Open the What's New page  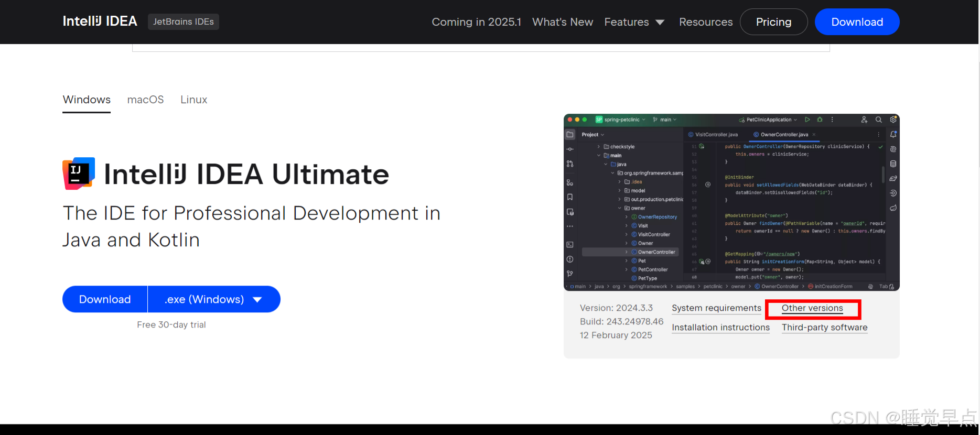click(563, 22)
